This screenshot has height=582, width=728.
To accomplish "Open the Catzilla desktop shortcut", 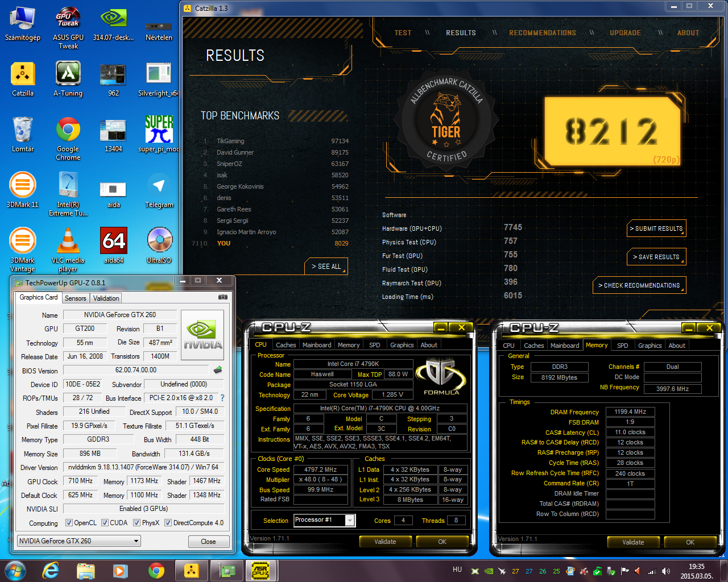I will pyautogui.click(x=23, y=79).
